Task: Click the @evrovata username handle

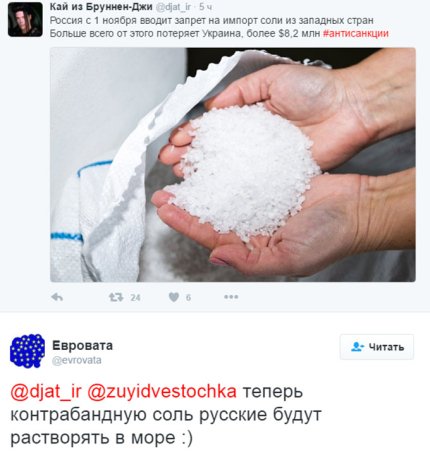Action: [77, 360]
